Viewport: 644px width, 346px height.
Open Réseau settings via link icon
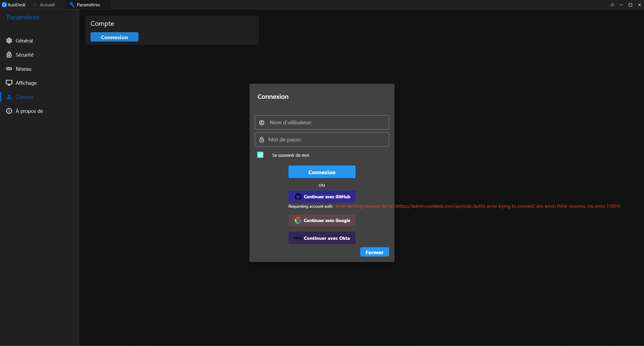pyautogui.click(x=9, y=69)
